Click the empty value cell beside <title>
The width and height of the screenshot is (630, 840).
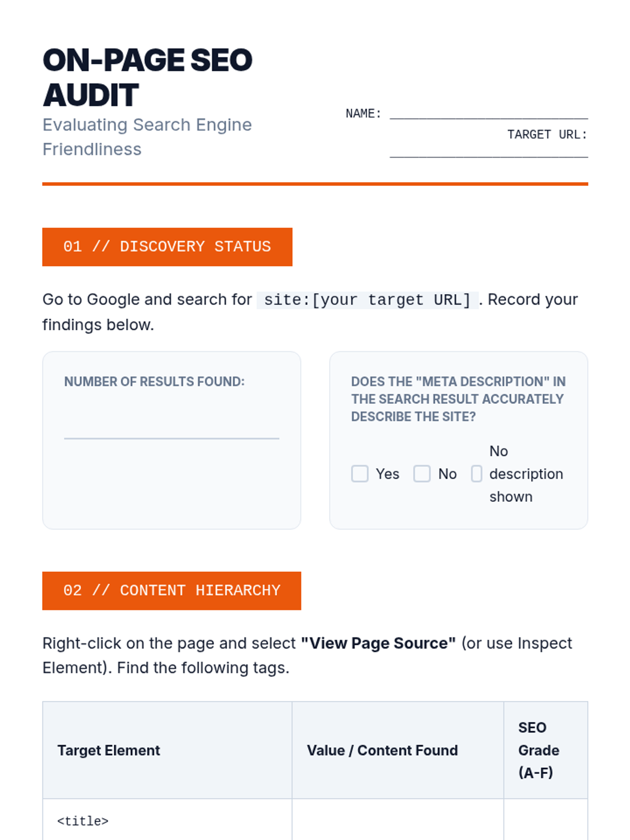tap(397, 821)
